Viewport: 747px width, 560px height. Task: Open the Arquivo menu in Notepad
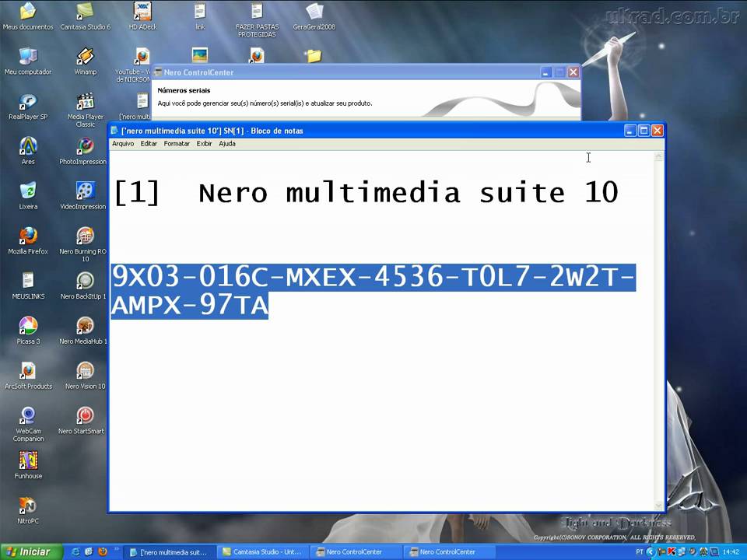(122, 143)
